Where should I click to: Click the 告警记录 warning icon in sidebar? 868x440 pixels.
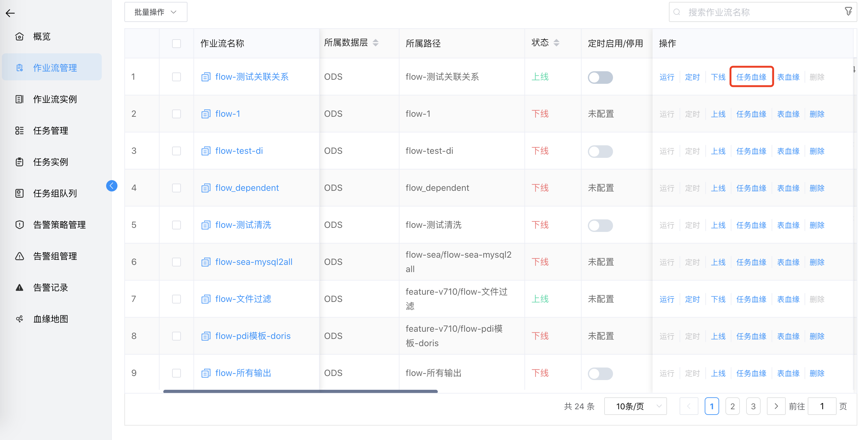[x=19, y=287]
